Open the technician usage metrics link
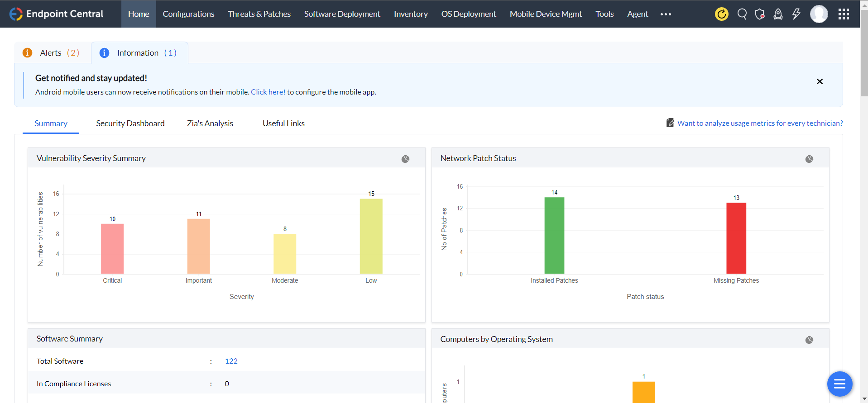Screen dimensions: 868x403 point(760,123)
